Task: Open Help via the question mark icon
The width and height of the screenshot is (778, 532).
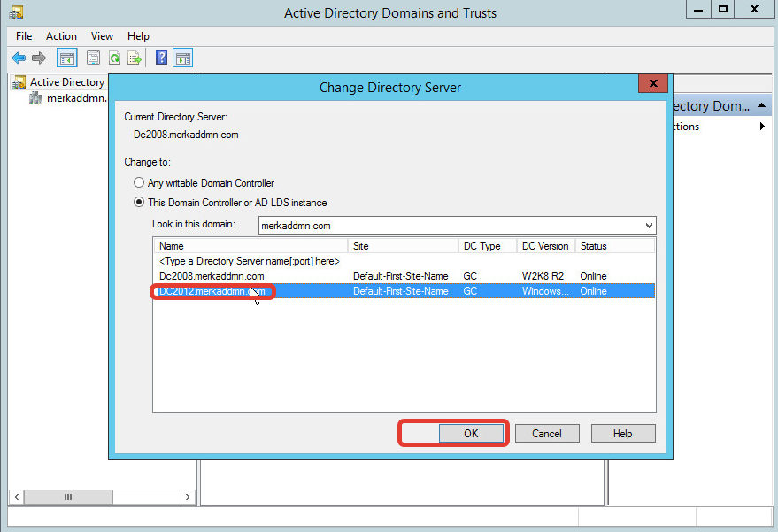Action: pos(161,58)
